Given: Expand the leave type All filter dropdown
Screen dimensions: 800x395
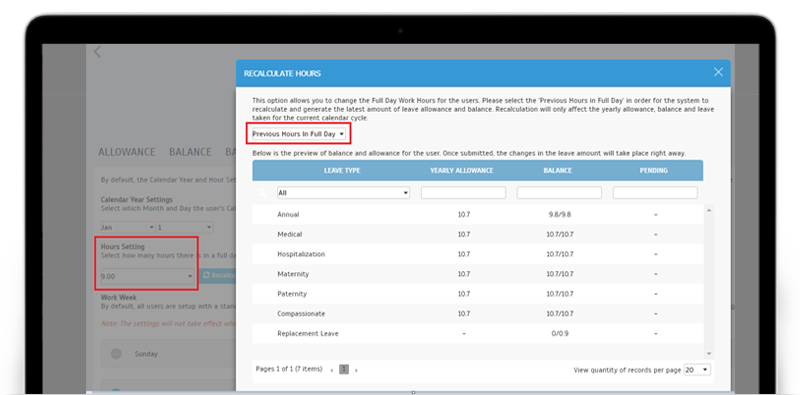Looking at the screenshot, I should (343, 193).
